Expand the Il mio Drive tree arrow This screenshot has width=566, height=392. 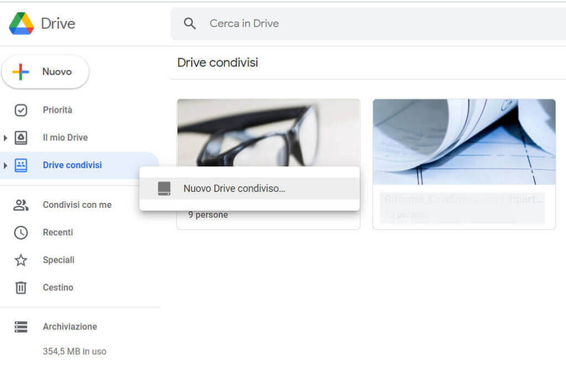point(6,138)
